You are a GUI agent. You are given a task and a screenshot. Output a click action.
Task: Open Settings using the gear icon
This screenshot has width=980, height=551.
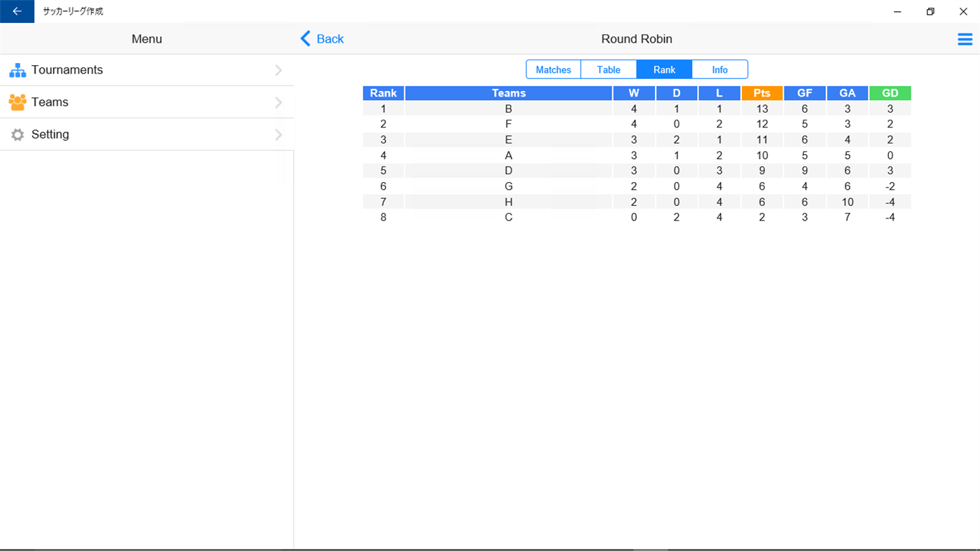[17, 134]
